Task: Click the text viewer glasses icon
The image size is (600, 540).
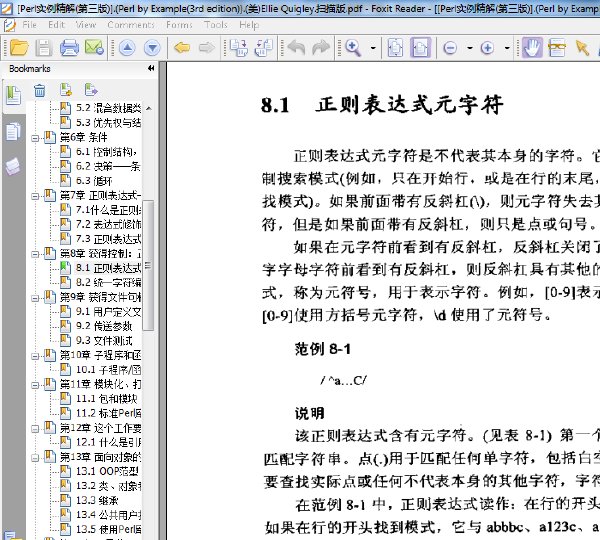Action: [557, 48]
